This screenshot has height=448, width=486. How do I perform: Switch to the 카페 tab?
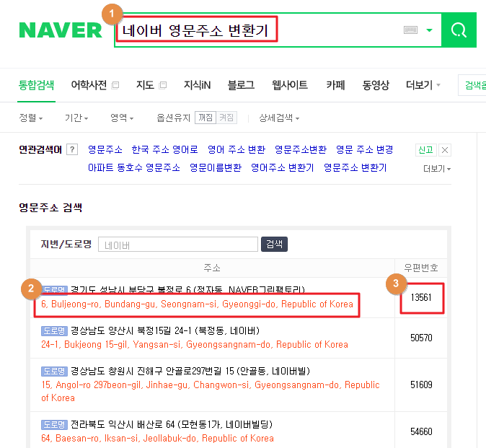pyautogui.click(x=335, y=85)
